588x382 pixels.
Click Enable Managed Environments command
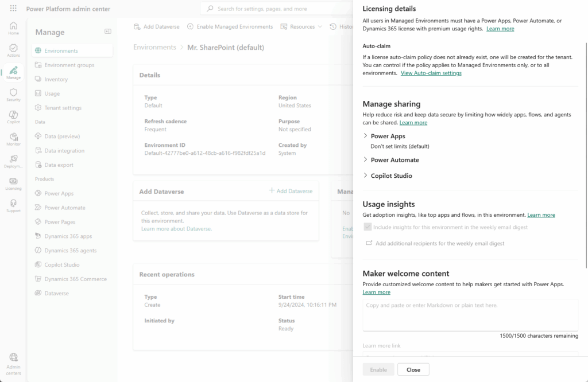(230, 26)
